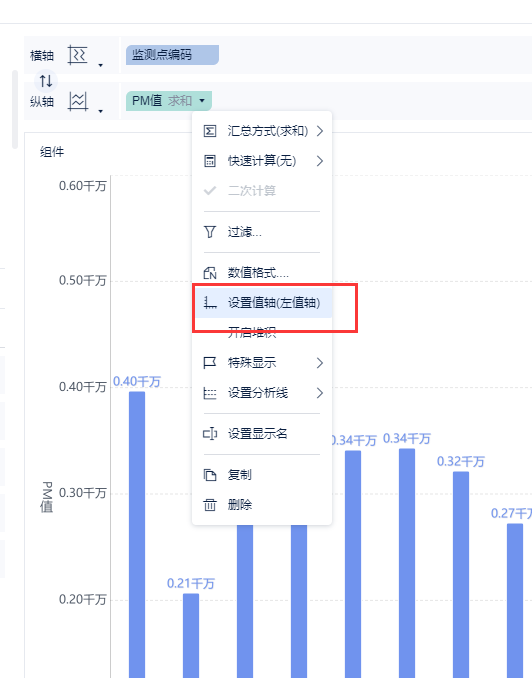Click the calculator quick-calc icon
This screenshot has width=532, height=678.
click(210, 161)
